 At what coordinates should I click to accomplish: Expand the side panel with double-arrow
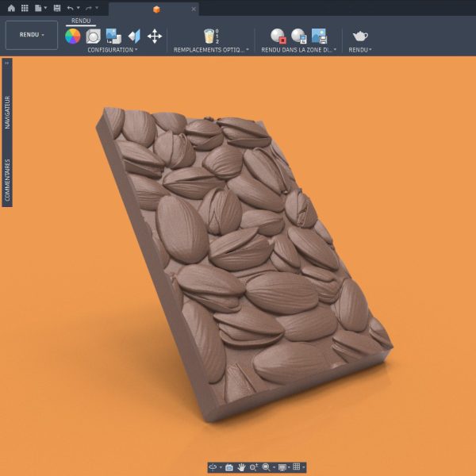pos(7,63)
